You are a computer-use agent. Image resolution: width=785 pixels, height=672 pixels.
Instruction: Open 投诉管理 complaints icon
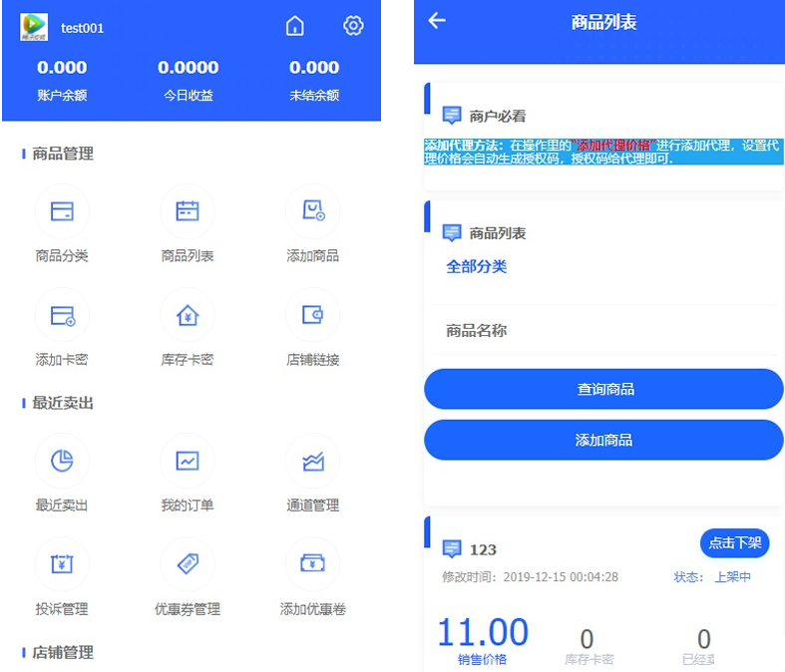point(62,564)
